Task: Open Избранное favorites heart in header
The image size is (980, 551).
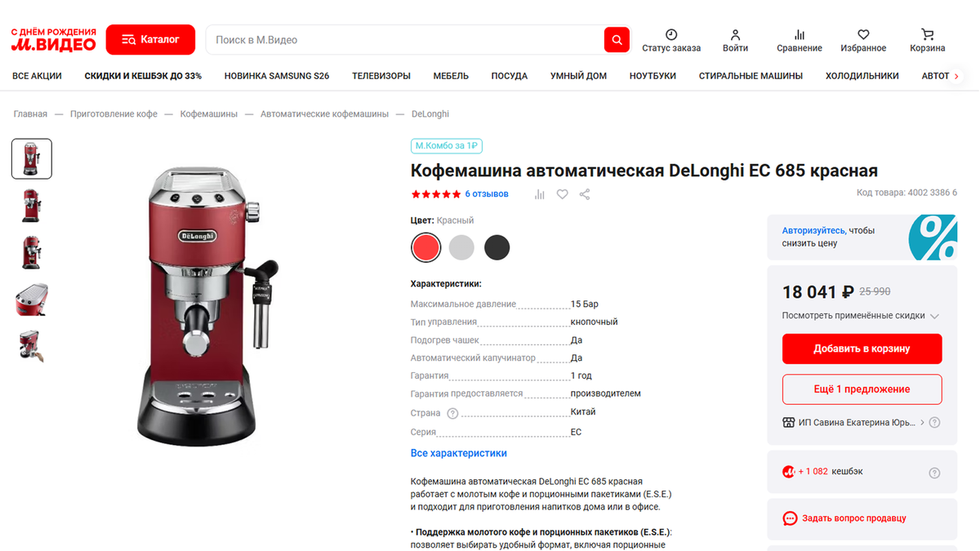Action: point(863,34)
